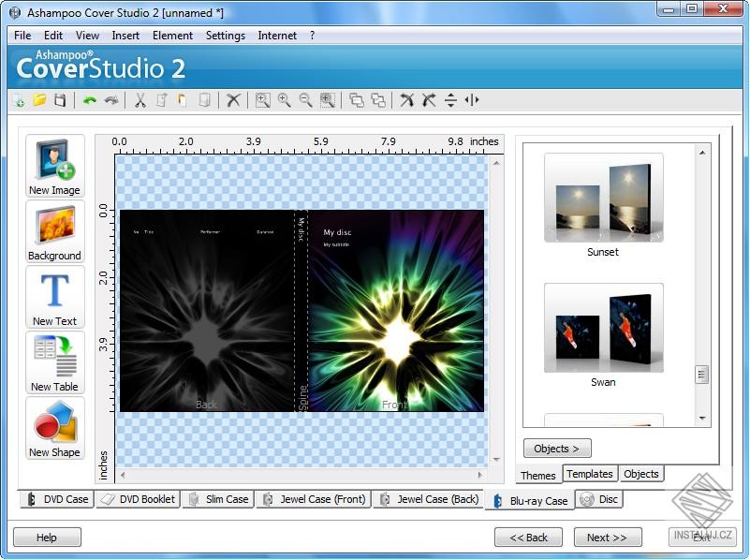Paste from clipboard

coord(180,100)
